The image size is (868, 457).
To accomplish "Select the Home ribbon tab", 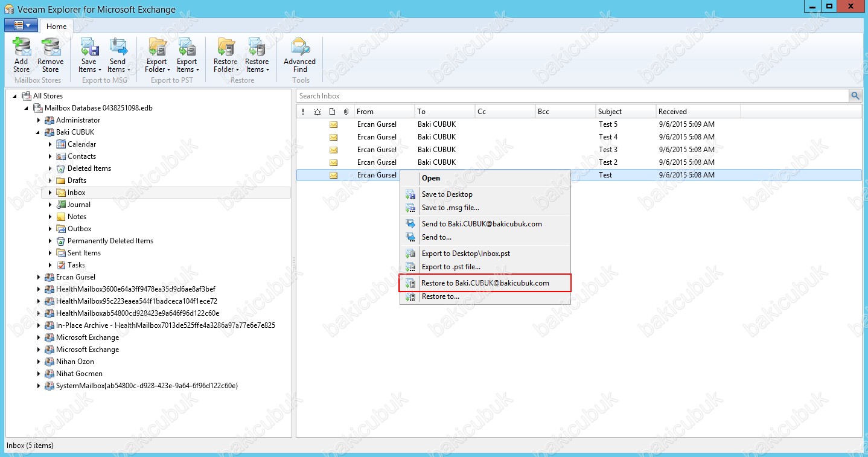I will (x=57, y=26).
